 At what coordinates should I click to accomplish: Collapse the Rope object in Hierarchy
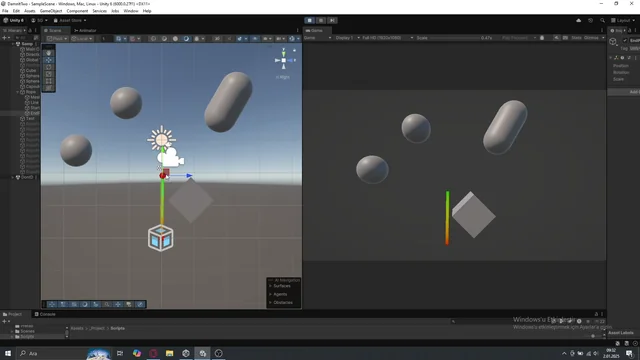click(18, 92)
